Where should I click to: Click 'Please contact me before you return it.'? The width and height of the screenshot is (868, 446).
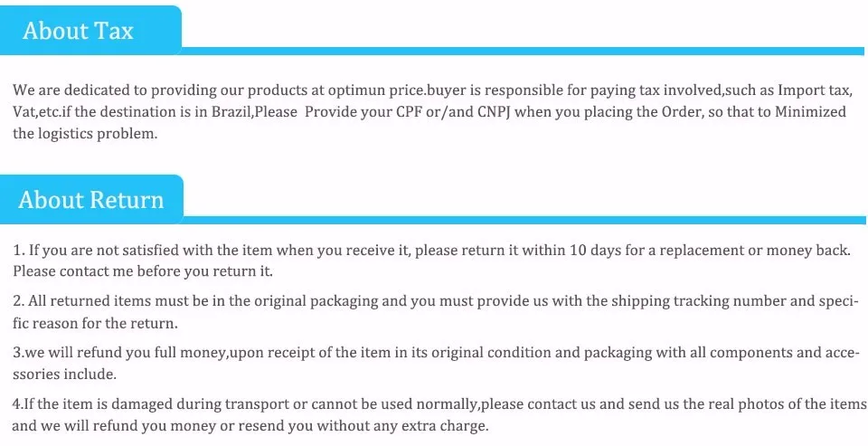click(143, 272)
